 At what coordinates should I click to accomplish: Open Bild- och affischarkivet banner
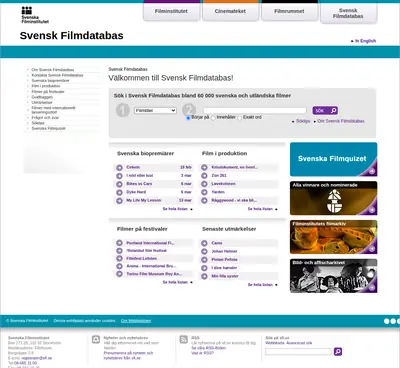(x=334, y=276)
